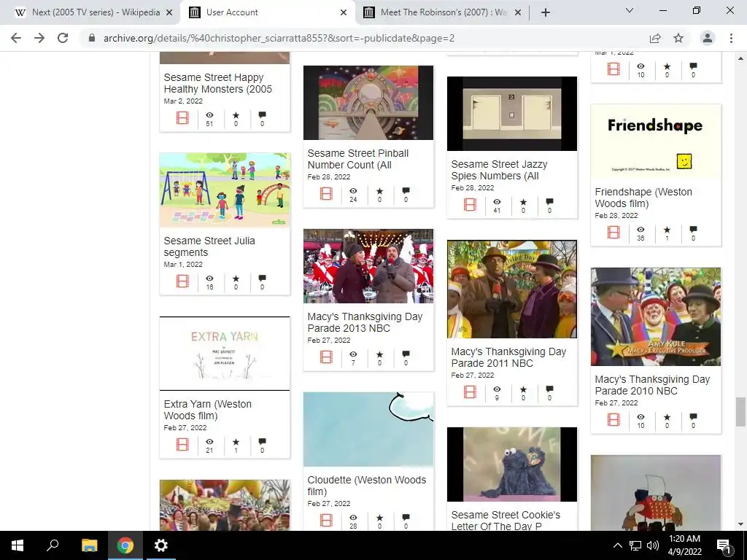This screenshot has height=560, width=747.
Task: Click the favorites star on Sesame Street Pinball Number Count
Action: point(379,190)
